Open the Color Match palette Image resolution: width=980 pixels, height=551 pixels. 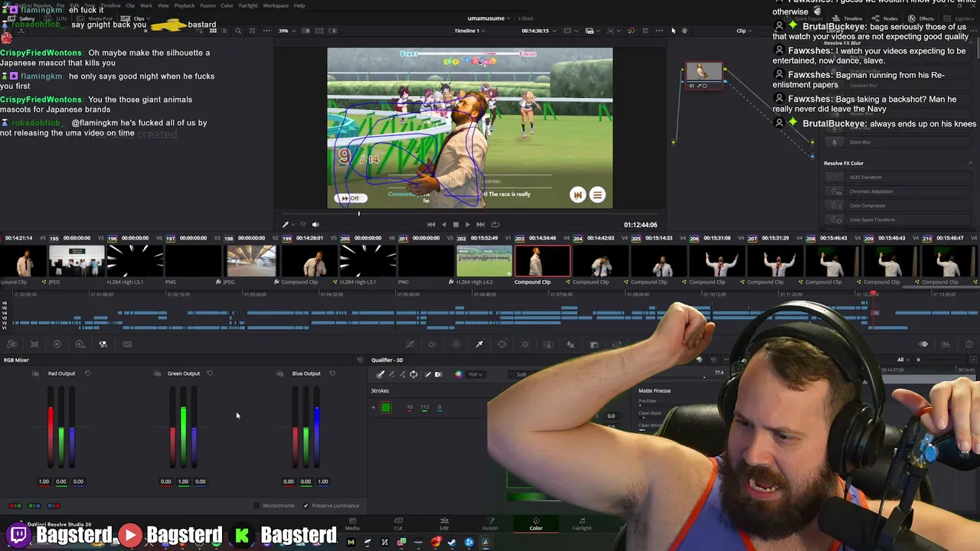point(34,344)
